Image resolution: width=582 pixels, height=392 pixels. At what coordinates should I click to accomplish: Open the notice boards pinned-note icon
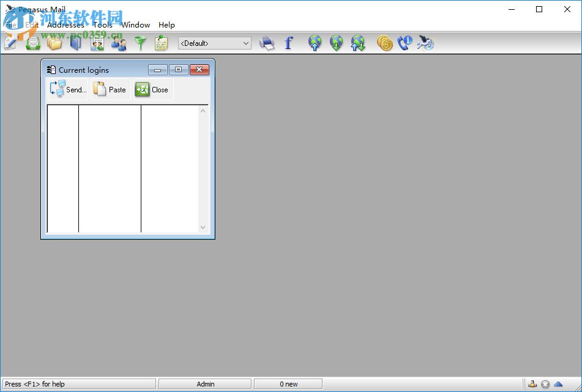[x=162, y=43]
